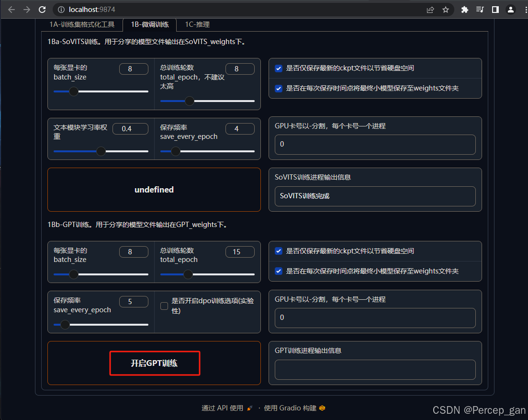Open the 通过 API 使用 link
Viewport: 528px width, 420px height.
(x=227, y=408)
